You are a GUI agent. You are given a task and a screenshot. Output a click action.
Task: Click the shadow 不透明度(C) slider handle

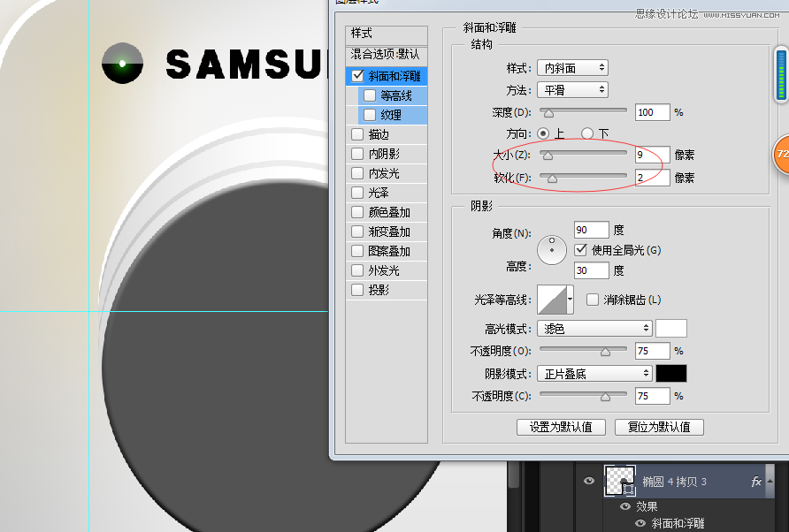coord(605,398)
